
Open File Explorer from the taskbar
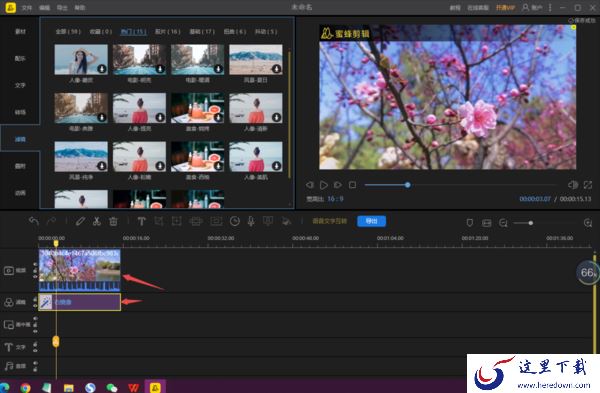68,388
